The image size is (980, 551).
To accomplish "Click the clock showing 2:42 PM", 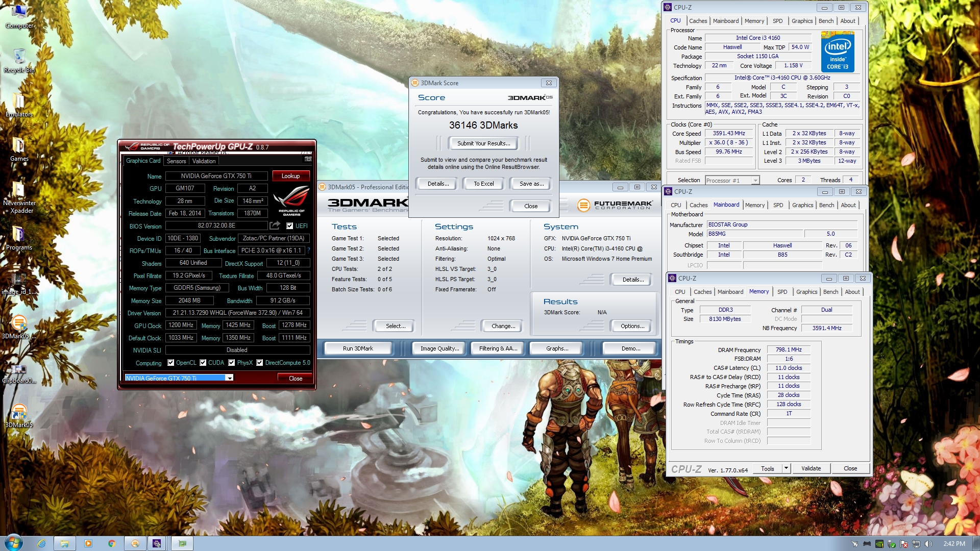I will click(x=954, y=544).
